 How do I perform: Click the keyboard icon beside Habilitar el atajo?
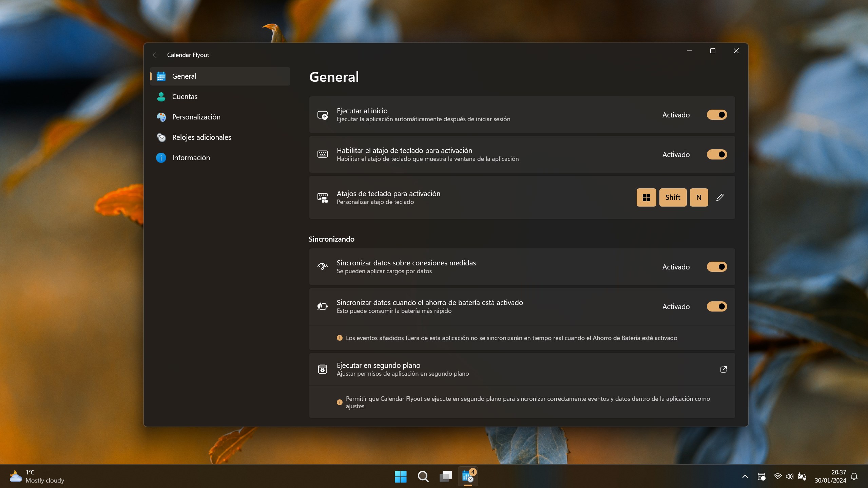322,154
